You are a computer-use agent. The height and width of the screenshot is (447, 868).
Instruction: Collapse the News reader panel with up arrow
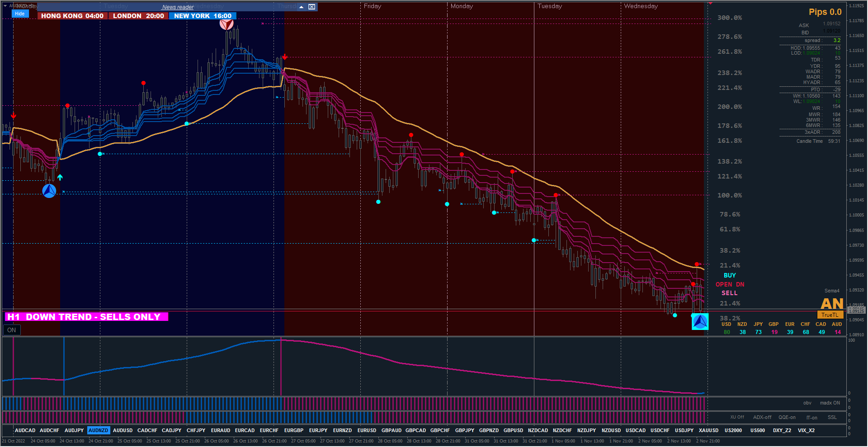(x=301, y=7)
